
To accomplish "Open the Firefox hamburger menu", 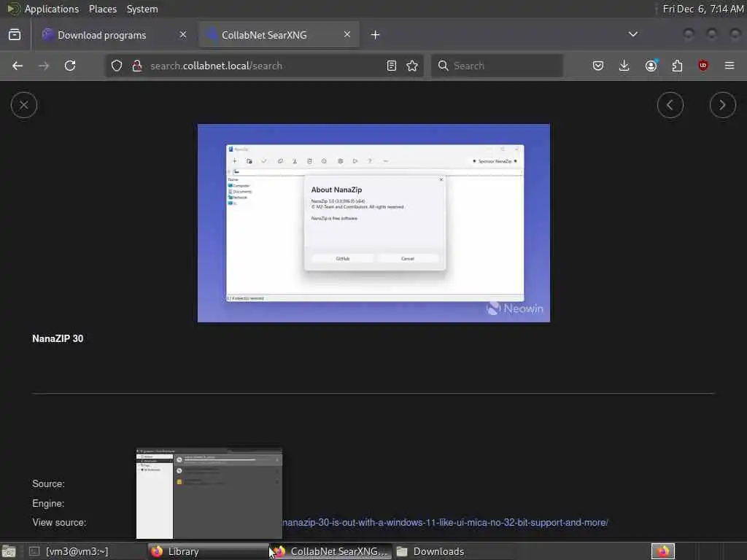I will 729,66.
